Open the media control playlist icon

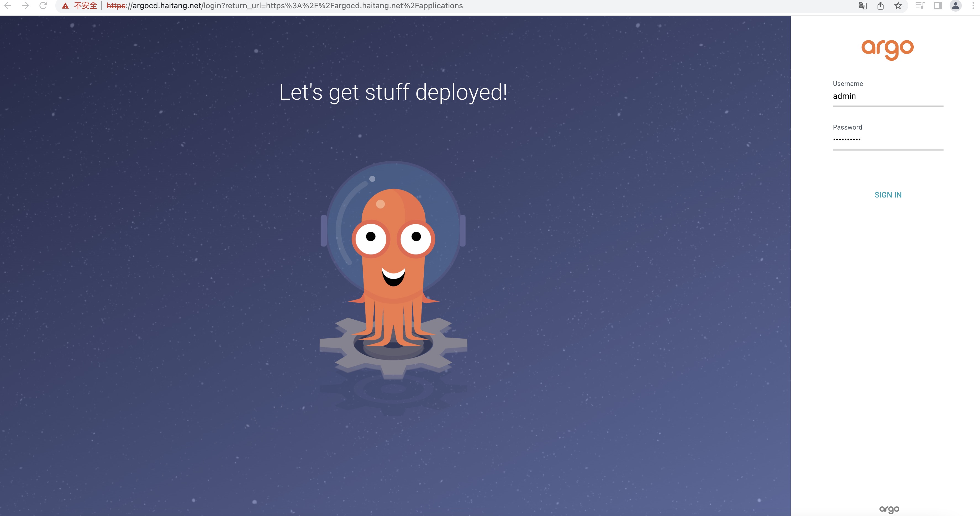coord(920,6)
